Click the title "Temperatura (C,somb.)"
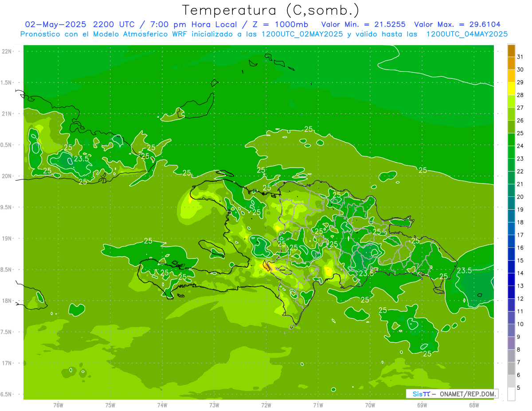532x411 pixels. [270, 11]
